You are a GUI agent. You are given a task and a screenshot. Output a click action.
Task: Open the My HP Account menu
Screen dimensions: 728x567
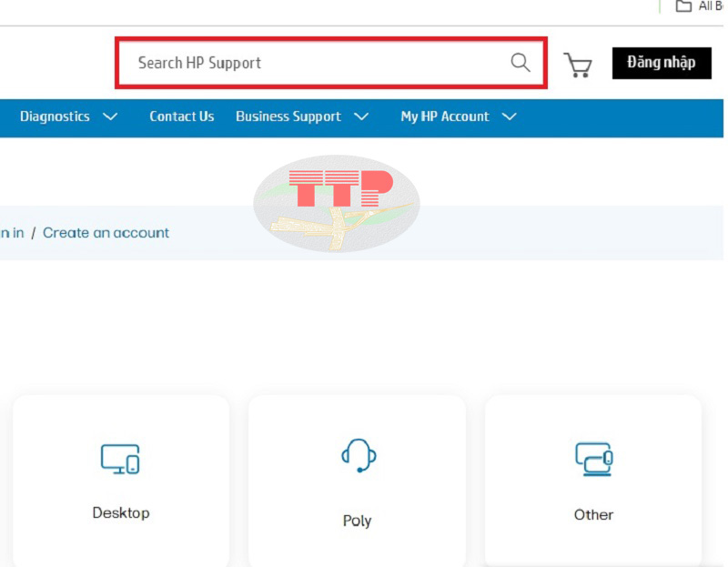coord(445,116)
